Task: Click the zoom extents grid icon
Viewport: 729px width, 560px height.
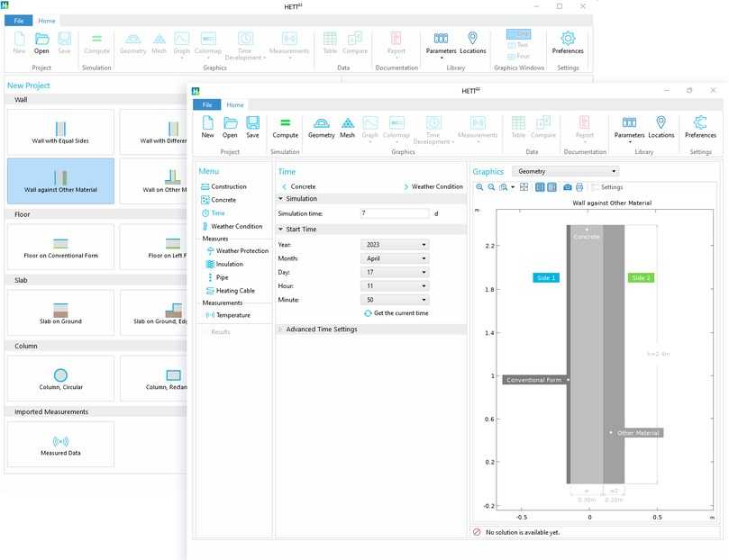Action: click(524, 187)
